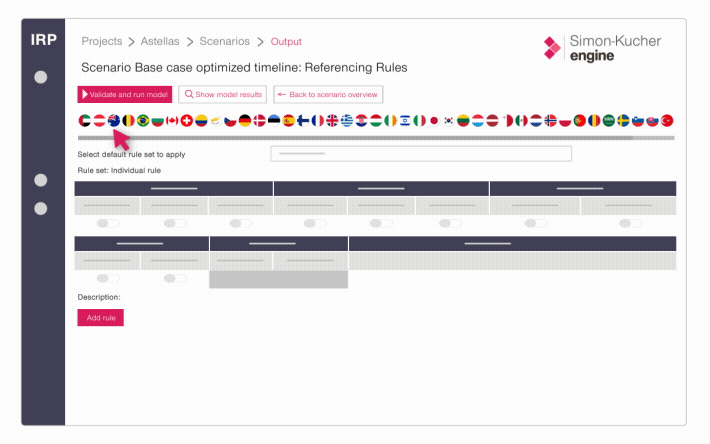
Task: Go to Projects in the breadcrumb
Action: click(x=102, y=42)
